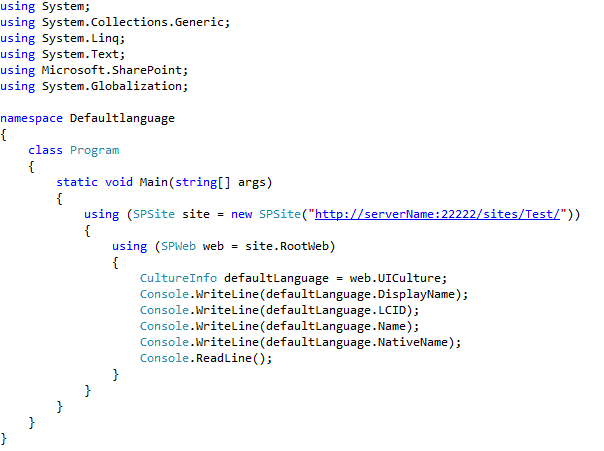Screen dimensions: 604x451
Task: Click the 'namespace' keyword
Action: point(31,118)
